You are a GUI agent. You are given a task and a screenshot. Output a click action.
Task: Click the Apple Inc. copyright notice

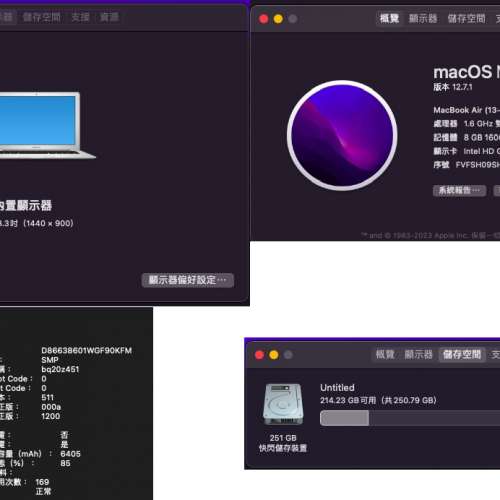click(x=430, y=235)
